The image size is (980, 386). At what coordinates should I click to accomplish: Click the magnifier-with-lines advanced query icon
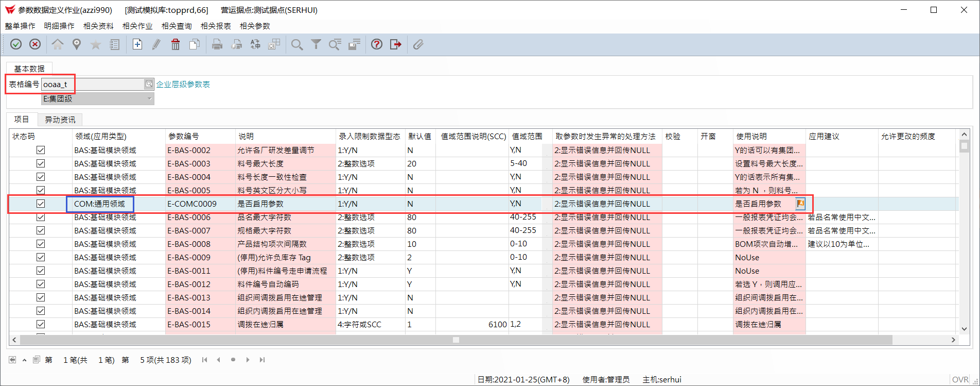[335, 45]
